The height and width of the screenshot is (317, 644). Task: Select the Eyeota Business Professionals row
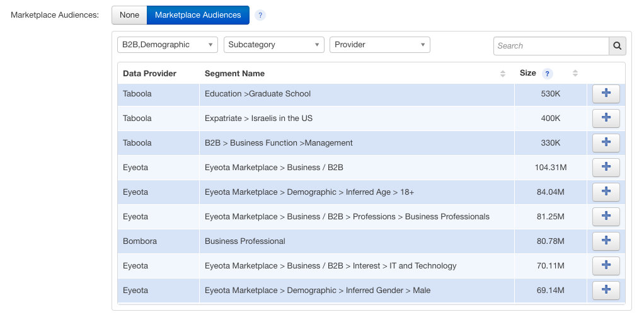[347, 217]
